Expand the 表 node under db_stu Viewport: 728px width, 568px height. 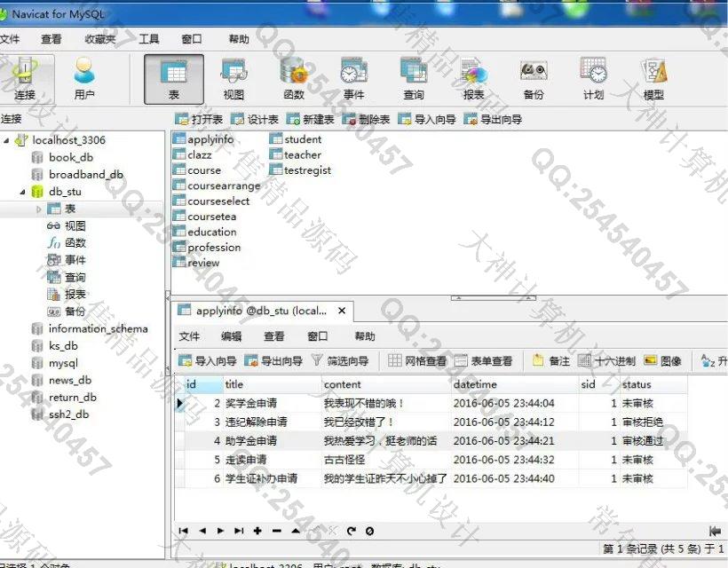39,209
